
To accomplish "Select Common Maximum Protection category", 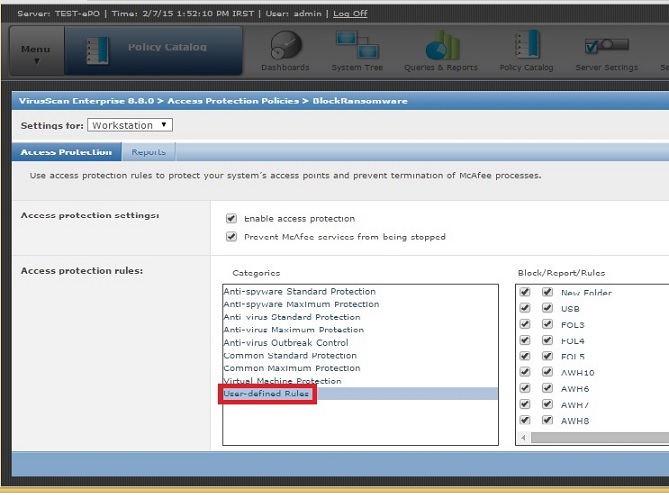I will (x=291, y=368).
